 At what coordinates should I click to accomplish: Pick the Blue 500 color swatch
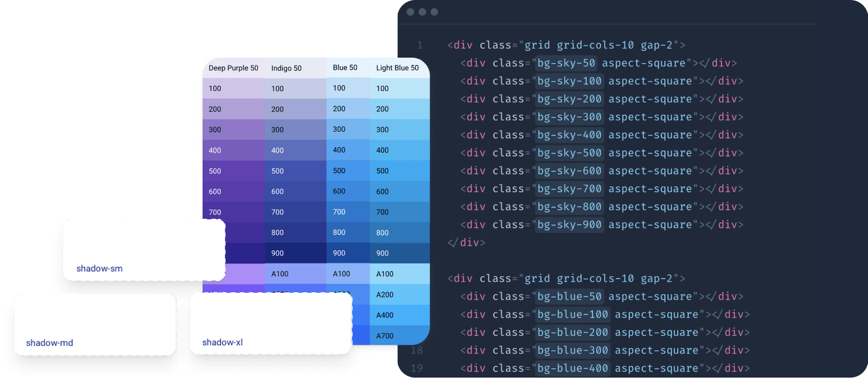click(347, 171)
